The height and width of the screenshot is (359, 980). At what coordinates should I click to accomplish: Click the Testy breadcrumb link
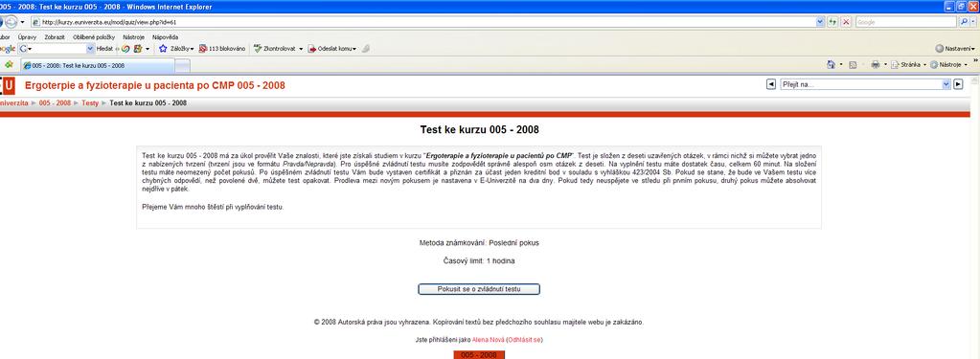(x=90, y=102)
